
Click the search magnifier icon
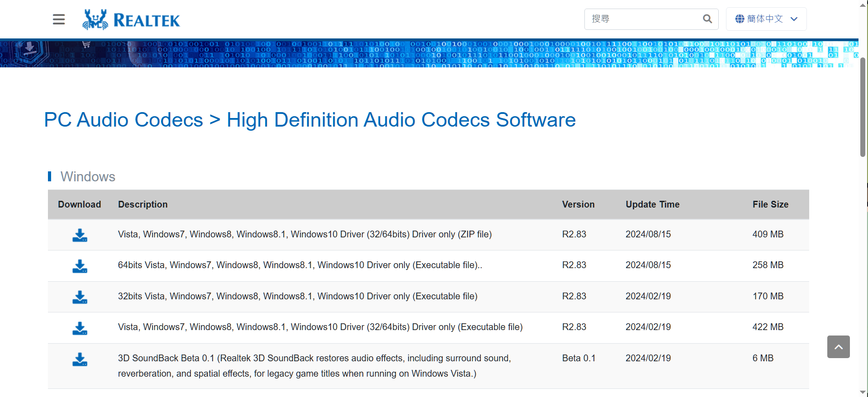coord(707,19)
